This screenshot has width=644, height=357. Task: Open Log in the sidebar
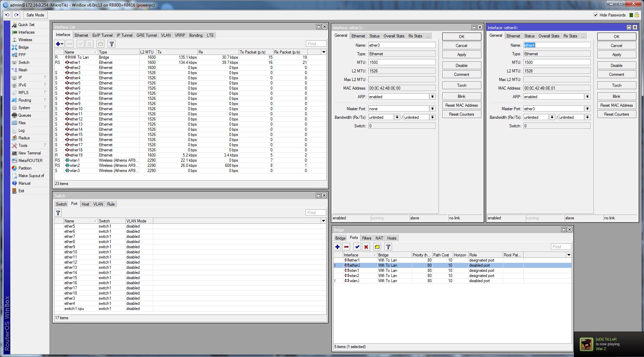[21, 130]
